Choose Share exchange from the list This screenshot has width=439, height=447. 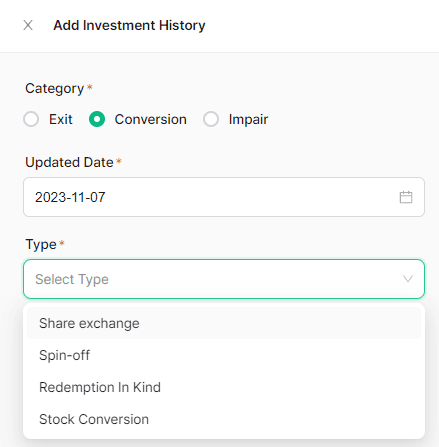[224, 323]
